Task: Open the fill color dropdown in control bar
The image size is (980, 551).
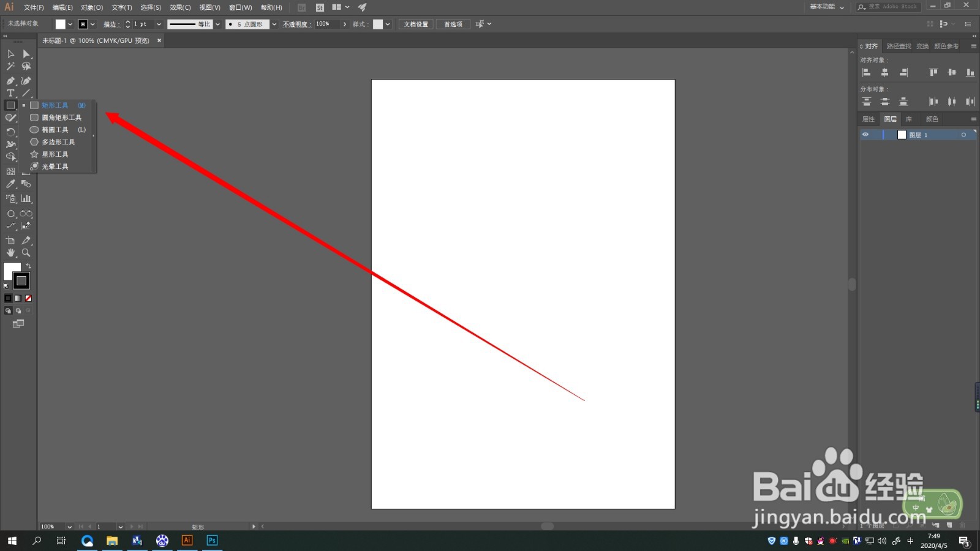Action: tap(70, 24)
